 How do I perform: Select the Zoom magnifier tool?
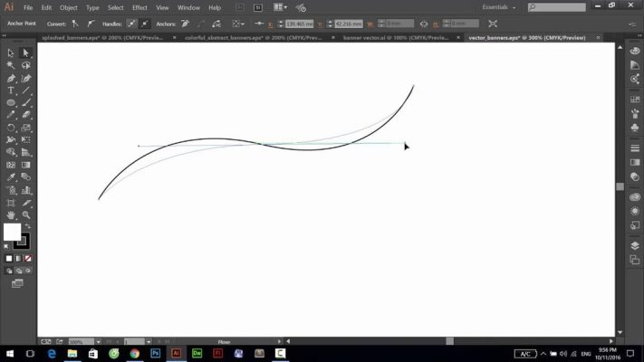25,215
